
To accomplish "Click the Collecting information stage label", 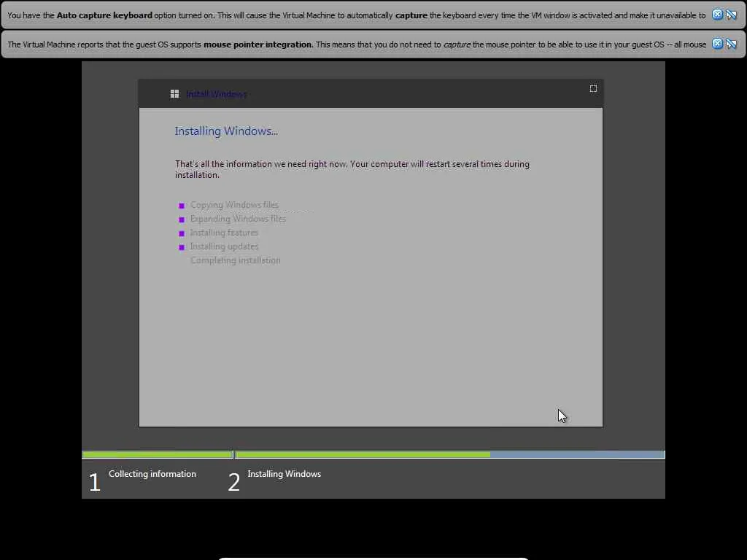I will 152,474.
